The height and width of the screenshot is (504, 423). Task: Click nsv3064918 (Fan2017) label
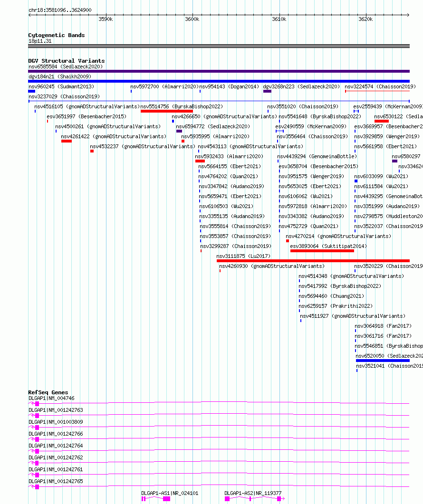click(x=383, y=325)
